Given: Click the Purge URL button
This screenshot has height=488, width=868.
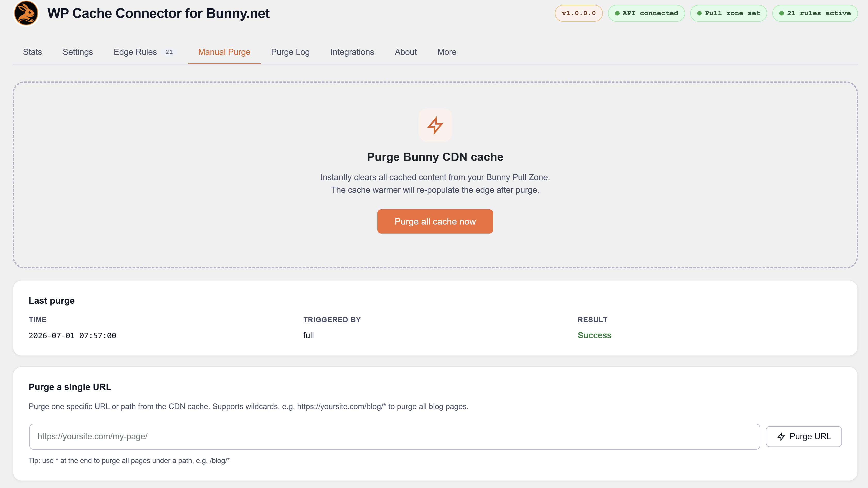Looking at the screenshot, I should tap(804, 436).
